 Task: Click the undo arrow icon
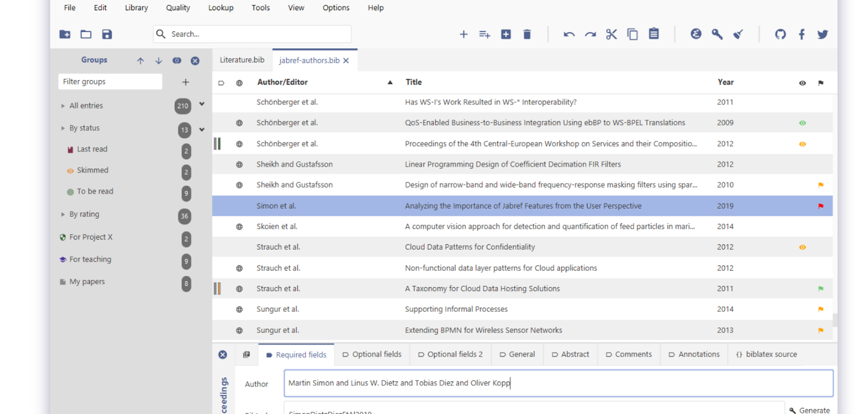[569, 34]
